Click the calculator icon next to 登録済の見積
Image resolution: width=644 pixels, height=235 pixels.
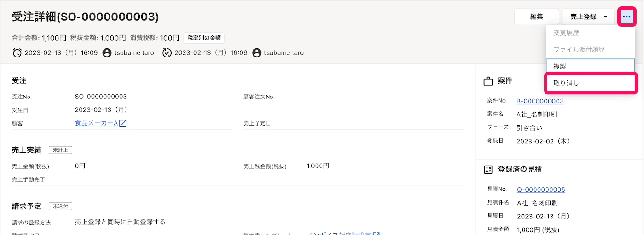point(488,170)
